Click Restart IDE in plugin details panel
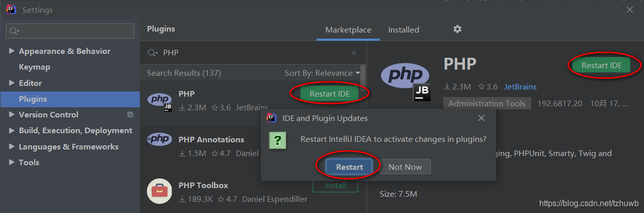Viewport: 644px width, 213px height. click(602, 66)
